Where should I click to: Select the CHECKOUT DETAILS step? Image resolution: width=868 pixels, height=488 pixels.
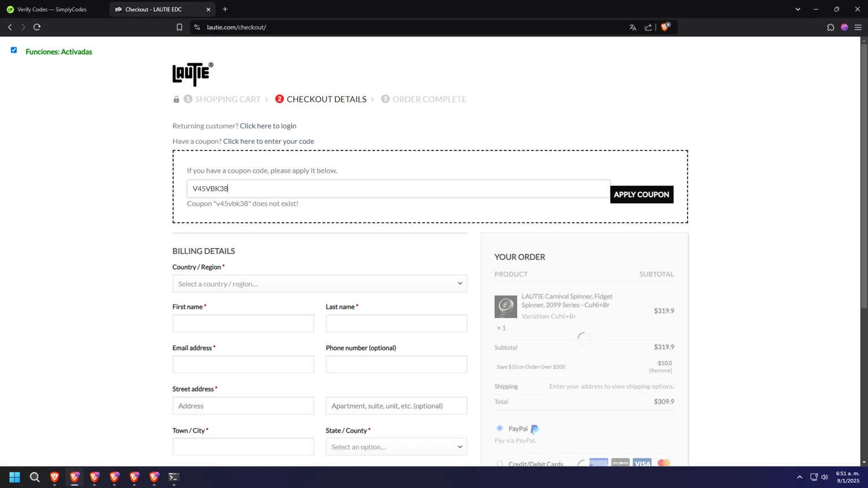pyautogui.click(x=326, y=99)
